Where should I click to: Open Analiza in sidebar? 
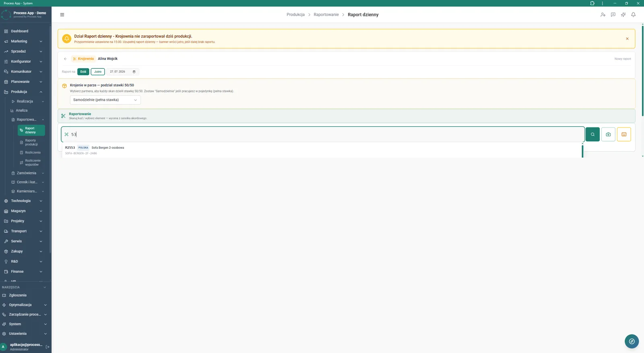22,111
